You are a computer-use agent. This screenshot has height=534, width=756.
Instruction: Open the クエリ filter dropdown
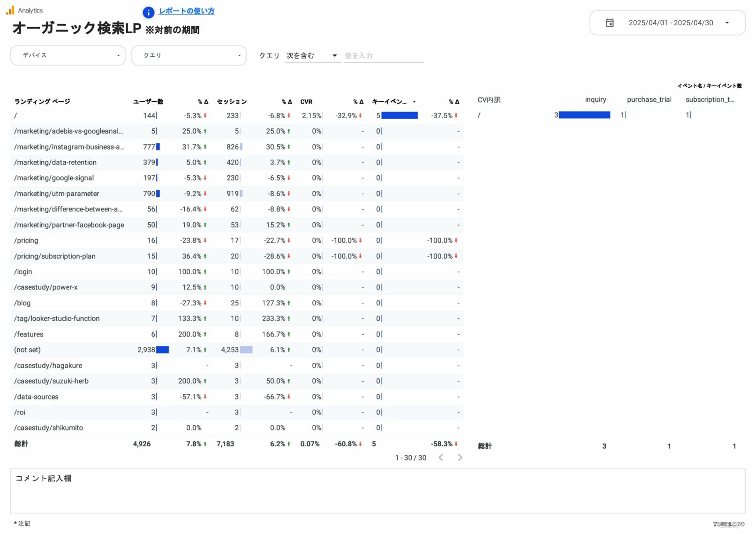(189, 55)
